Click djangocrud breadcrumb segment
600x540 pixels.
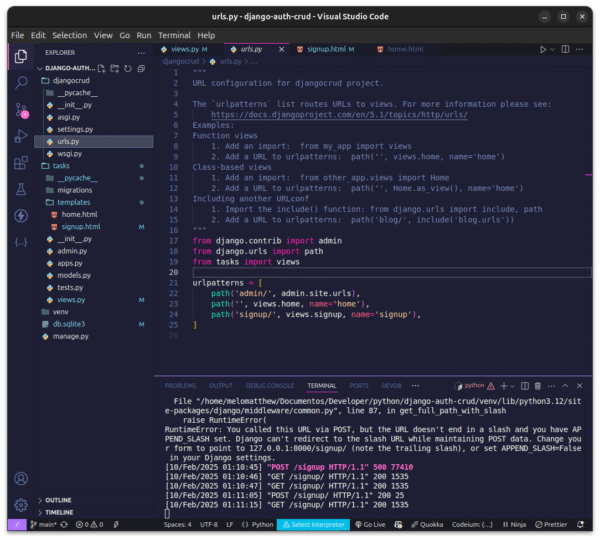pos(181,61)
